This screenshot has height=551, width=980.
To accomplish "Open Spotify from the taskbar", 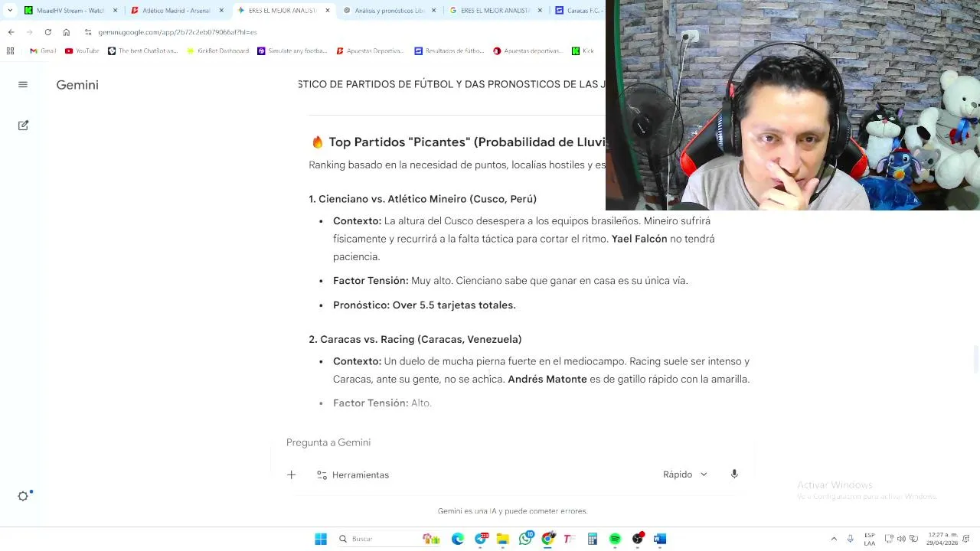I will pyautogui.click(x=615, y=539).
